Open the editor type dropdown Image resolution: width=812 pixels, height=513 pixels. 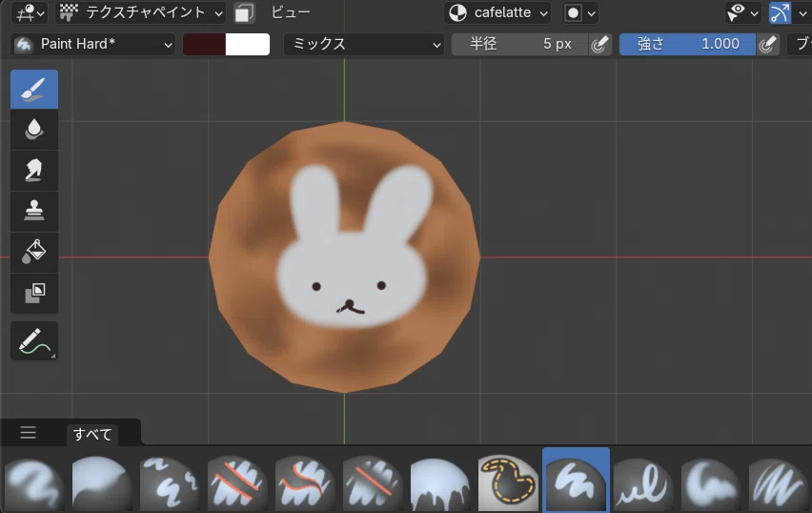[x=30, y=13]
